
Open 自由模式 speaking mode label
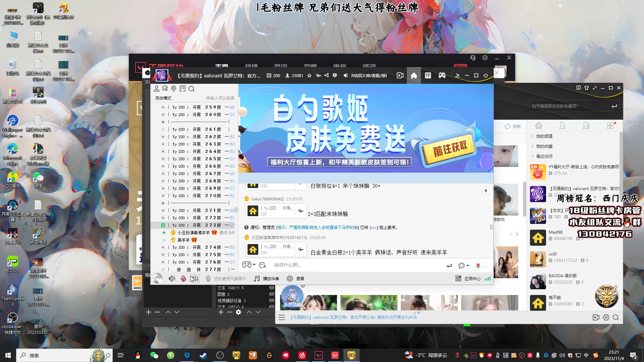[x=163, y=98]
